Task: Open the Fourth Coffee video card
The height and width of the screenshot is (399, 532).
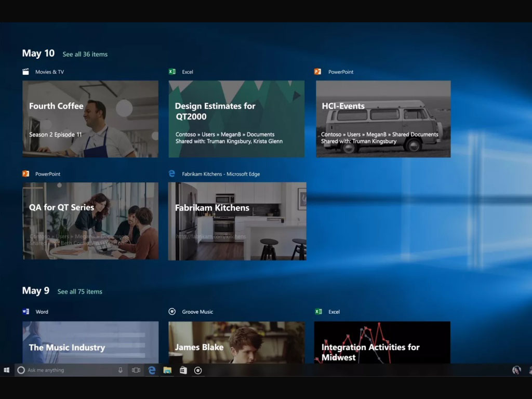Action: coord(90,119)
